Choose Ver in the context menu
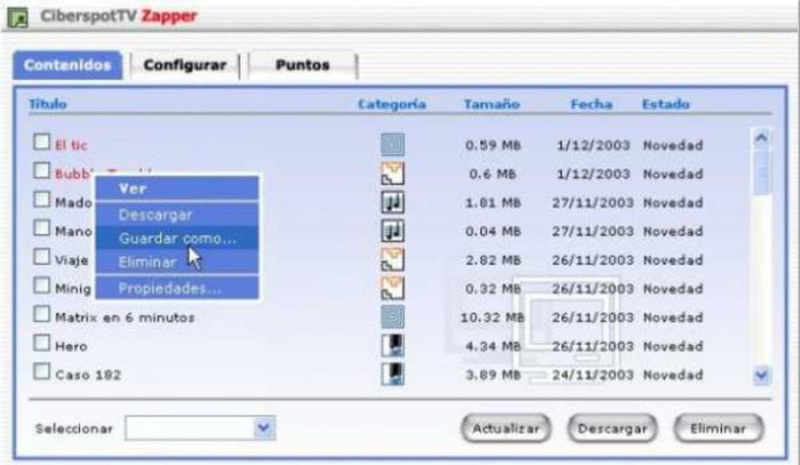Image resolution: width=800 pixels, height=465 pixels. coord(177,189)
